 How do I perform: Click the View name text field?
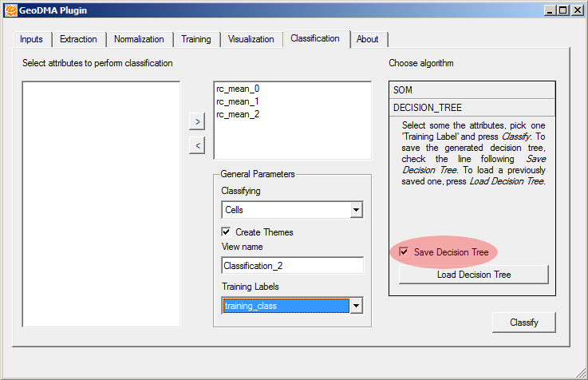pos(292,266)
